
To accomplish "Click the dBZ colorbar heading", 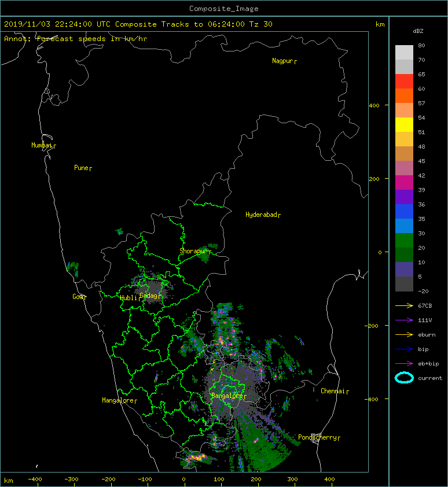I will click(x=418, y=31).
